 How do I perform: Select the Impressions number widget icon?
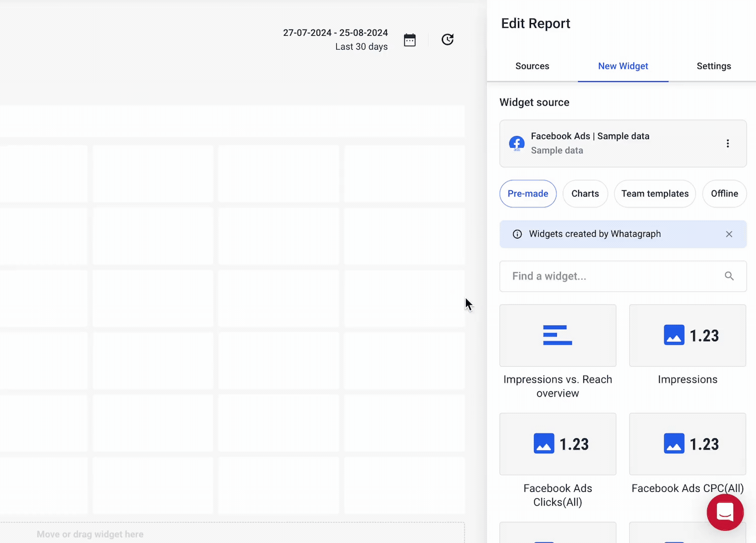click(x=687, y=335)
